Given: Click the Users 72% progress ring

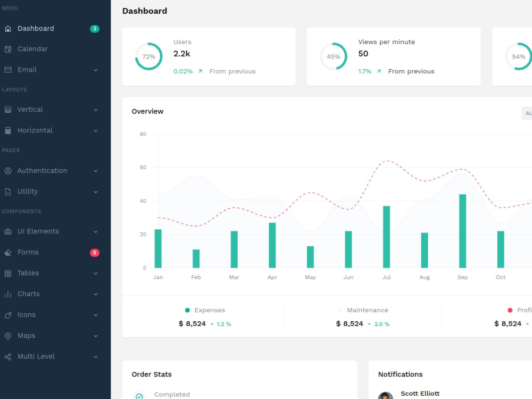Looking at the screenshot, I should point(148,57).
